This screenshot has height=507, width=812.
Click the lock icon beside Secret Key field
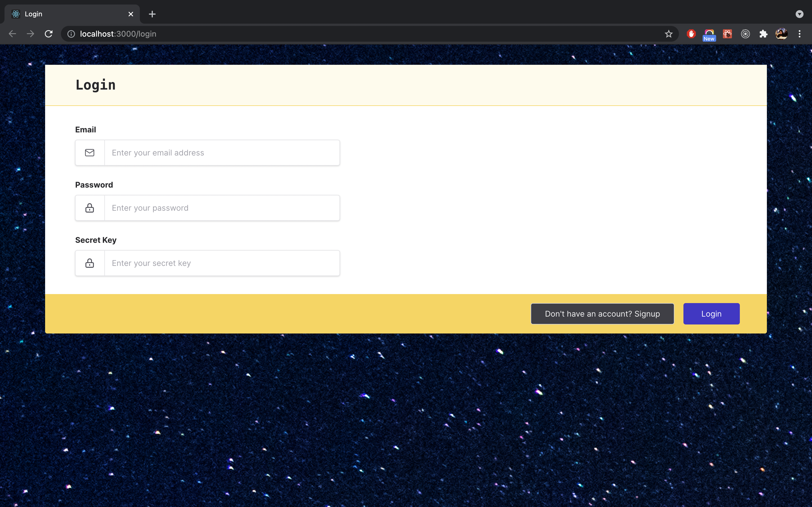(90, 263)
